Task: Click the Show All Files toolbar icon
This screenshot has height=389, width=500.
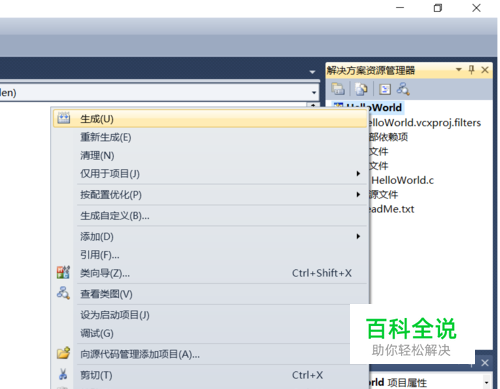Action: [x=361, y=89]
